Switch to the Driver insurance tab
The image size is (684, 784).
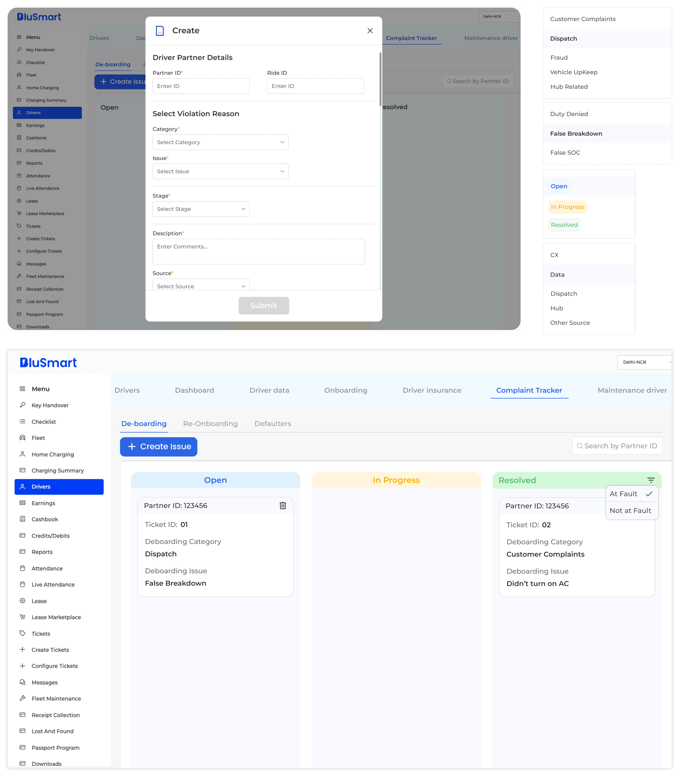tap(432, 390)
